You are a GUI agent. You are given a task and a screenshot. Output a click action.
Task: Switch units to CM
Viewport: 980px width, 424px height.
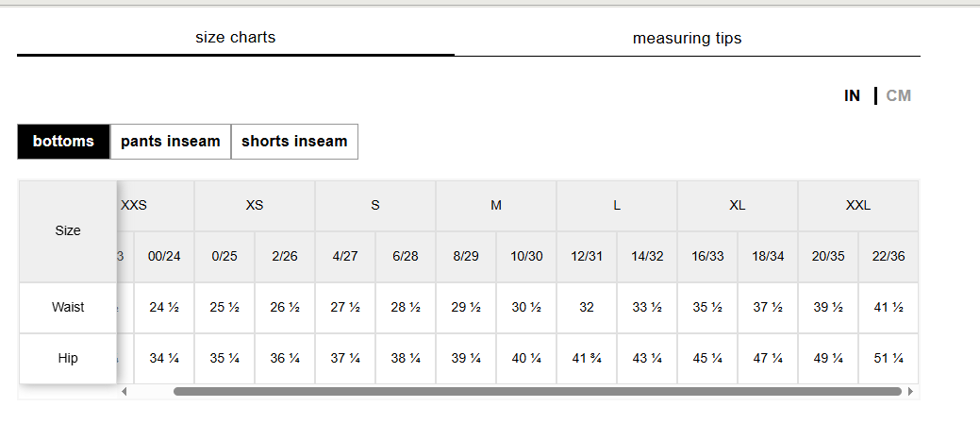click(899, 95)
